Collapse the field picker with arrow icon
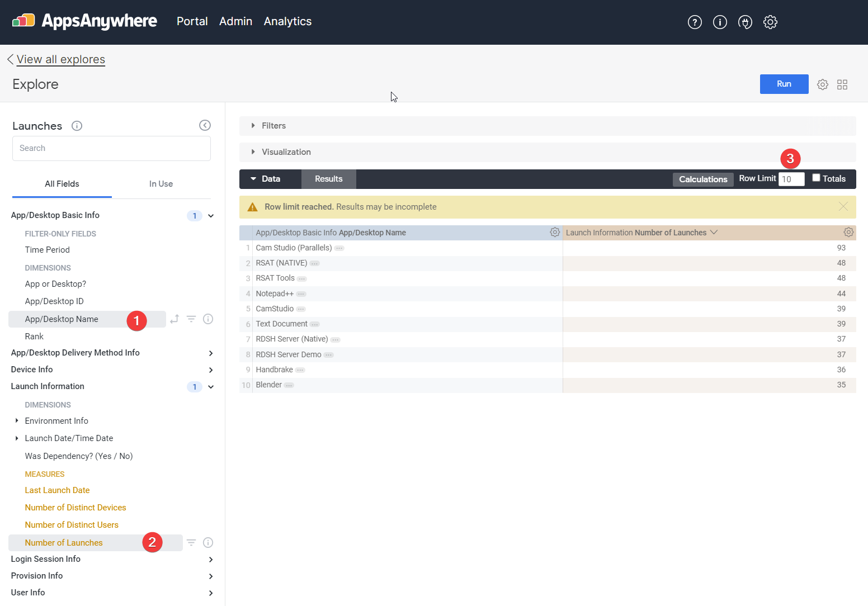This screenshot has height=606, width=868. point(205,125)
